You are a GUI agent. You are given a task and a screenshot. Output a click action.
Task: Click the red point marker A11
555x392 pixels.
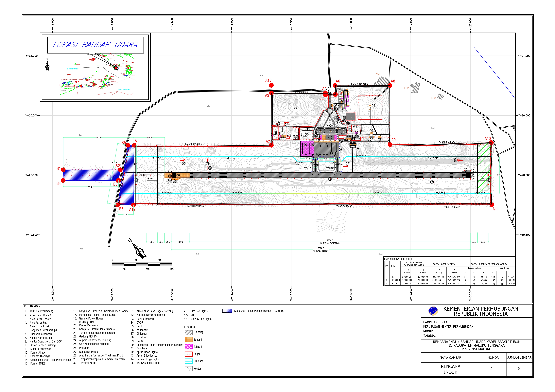click(x=492, y=205)
